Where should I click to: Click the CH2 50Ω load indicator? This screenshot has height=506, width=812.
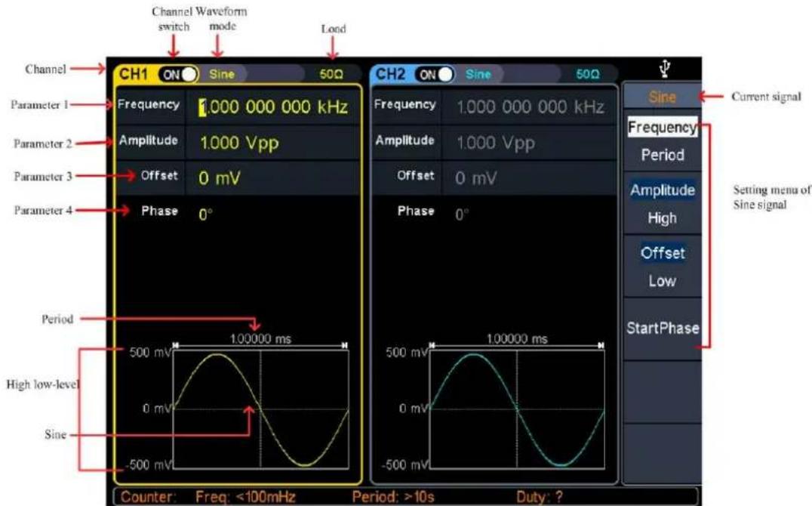click(x=588, y=74)
